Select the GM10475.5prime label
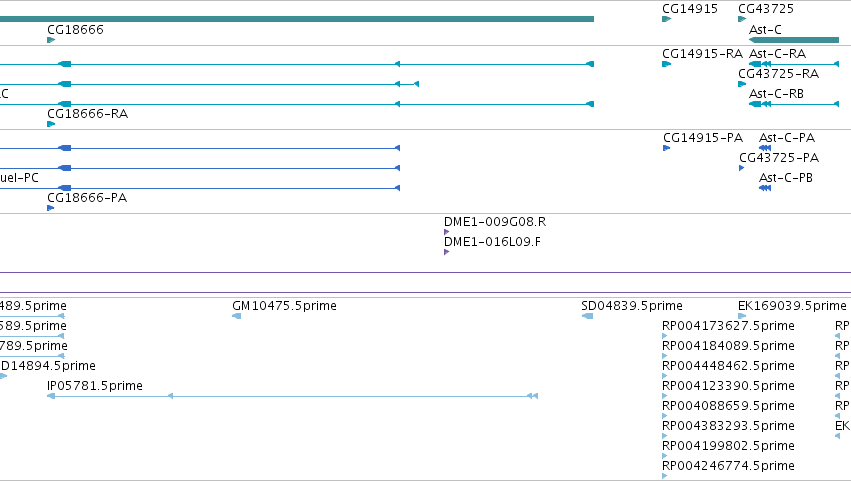 click(x=284, y=306)
